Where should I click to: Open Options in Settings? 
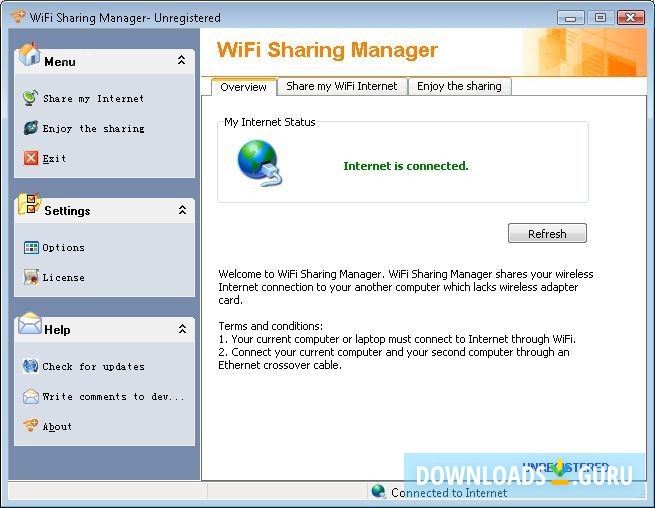[63, 248]
